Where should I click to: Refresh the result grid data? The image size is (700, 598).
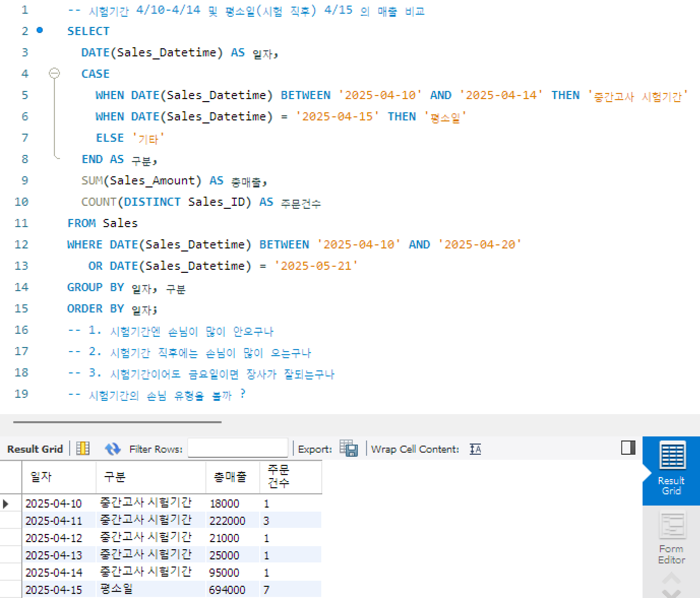(x=112, y=449)
